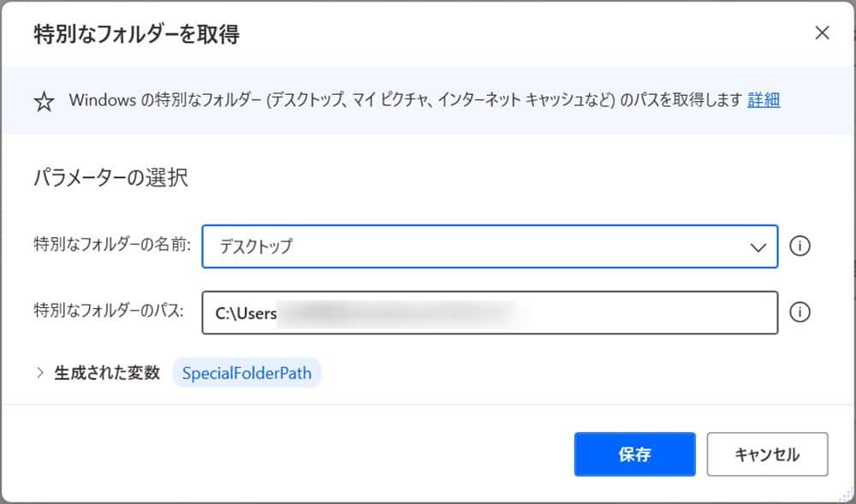Click the chevron on the folder name combo box

pyautogui.click(x=757, y=246)
